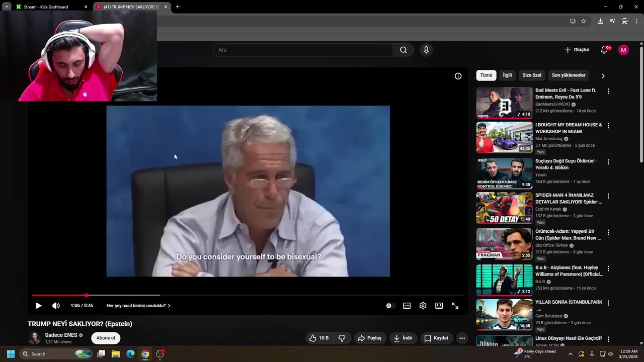Close the Kick Dashboard tab
Viewport: 644px width, 362px height.
coord(86,7)
